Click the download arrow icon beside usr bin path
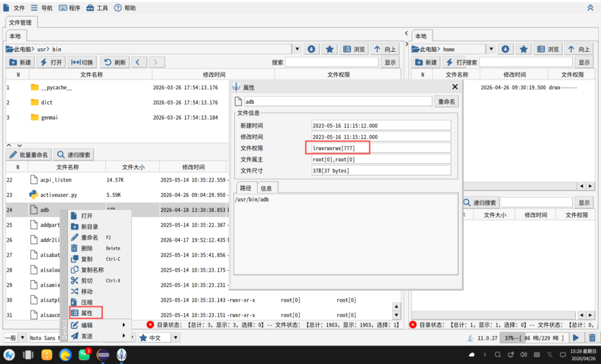 (x=311, y=49)
